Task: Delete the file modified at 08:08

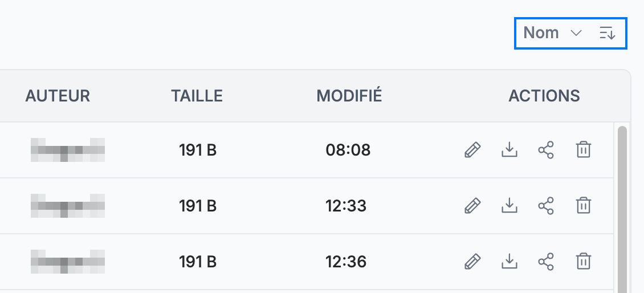Action: click(583, 150)
